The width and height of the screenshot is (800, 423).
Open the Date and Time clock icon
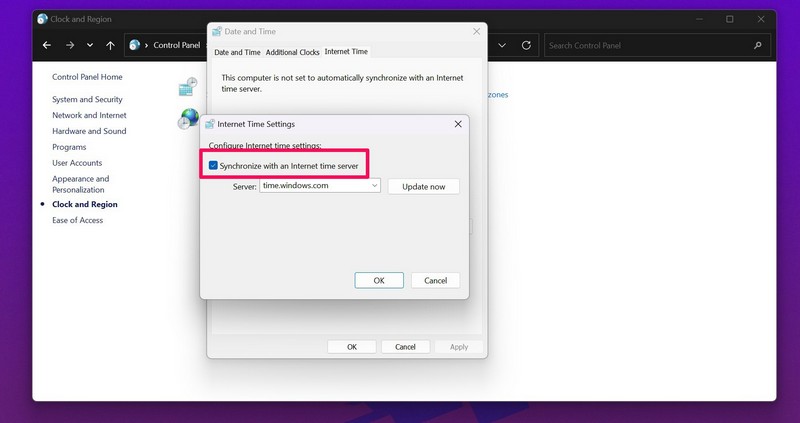(x=188, y=88)
